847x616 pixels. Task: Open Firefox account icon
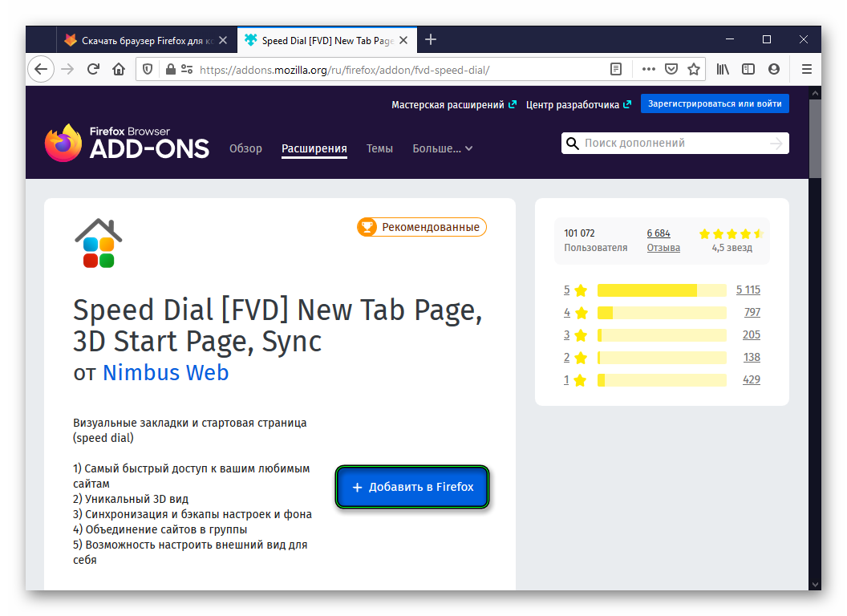774,69
